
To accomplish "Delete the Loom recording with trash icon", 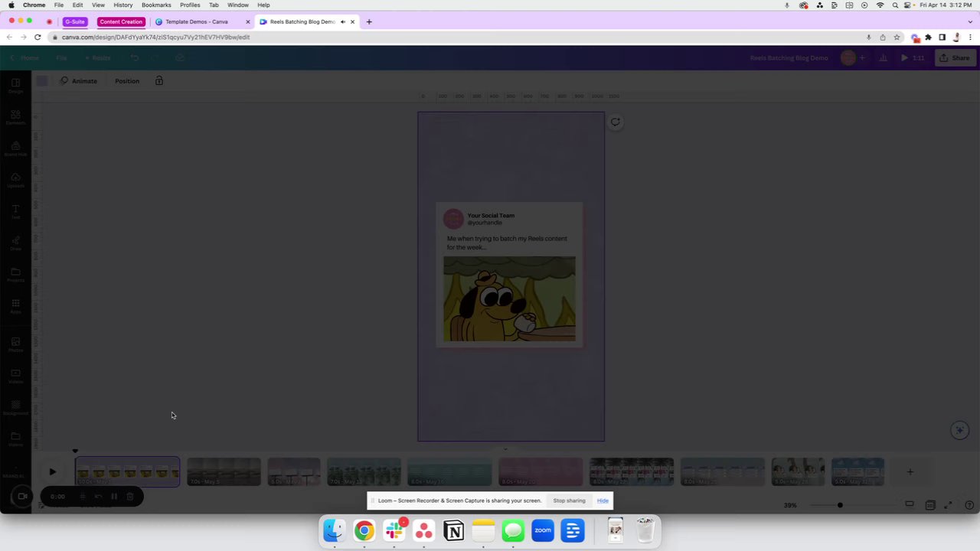I will click(129, 497).
